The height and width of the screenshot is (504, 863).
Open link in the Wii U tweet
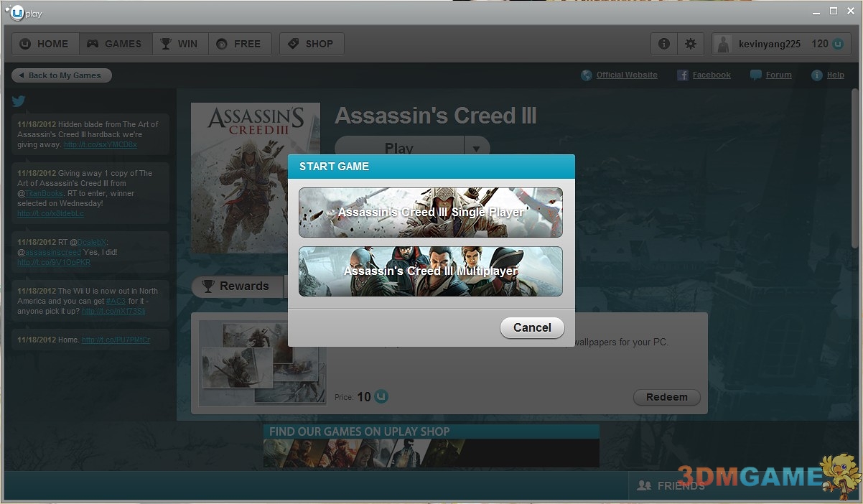(x=114, y=311)
